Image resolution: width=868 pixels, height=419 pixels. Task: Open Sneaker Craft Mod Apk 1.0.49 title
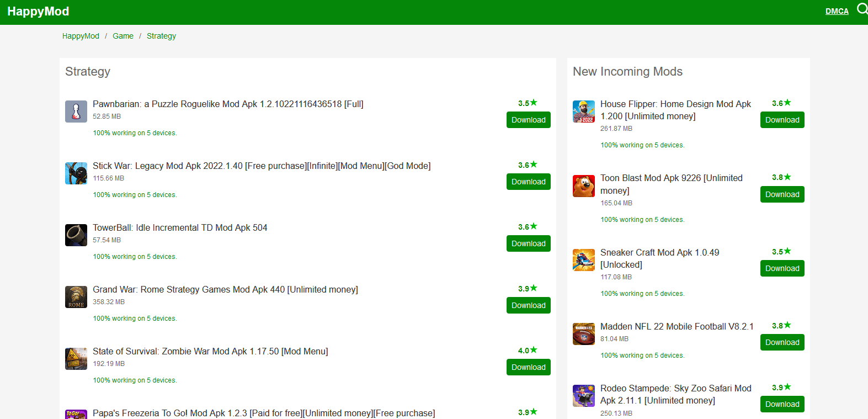(x=660, y=258)
